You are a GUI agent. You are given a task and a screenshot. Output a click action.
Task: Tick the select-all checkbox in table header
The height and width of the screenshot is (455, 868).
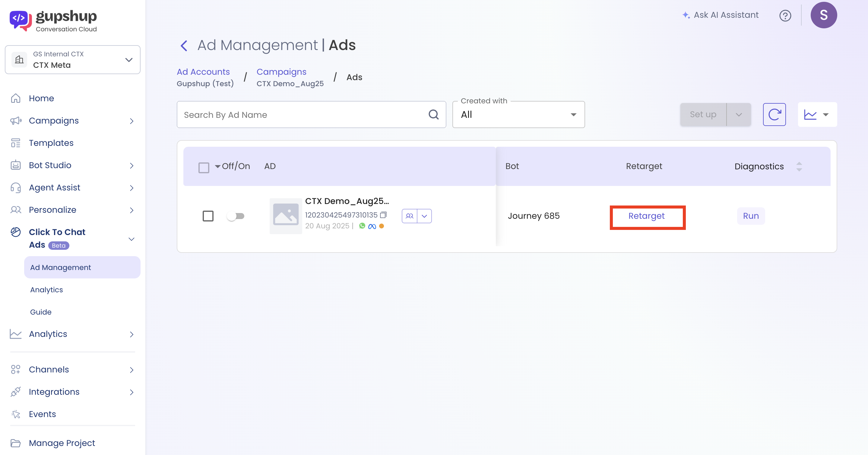(x=204, y=167)
